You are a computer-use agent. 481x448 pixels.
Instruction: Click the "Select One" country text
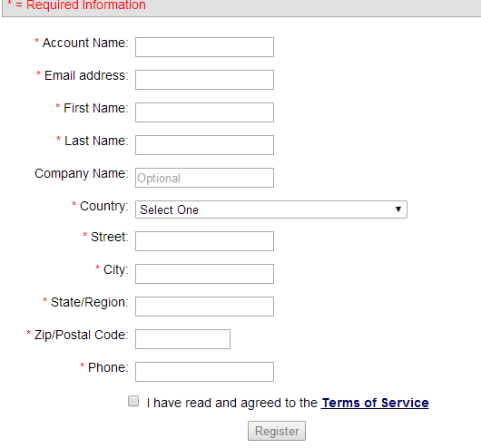169,209
